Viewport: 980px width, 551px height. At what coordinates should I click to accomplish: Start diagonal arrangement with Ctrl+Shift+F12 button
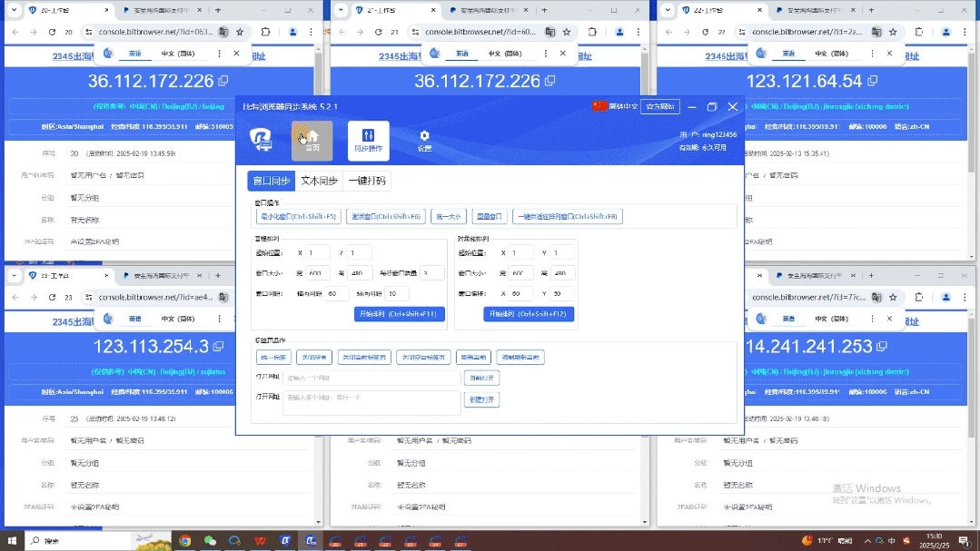(529, 313)
